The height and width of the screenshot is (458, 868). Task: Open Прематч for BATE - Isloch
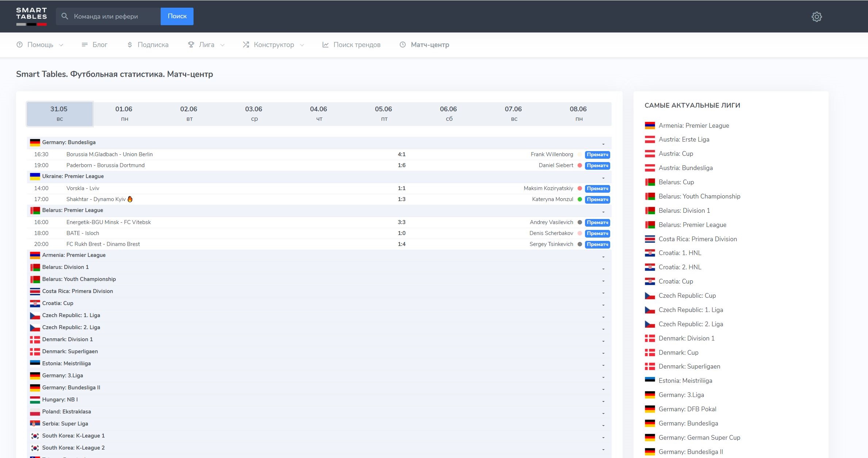point(597,233)
